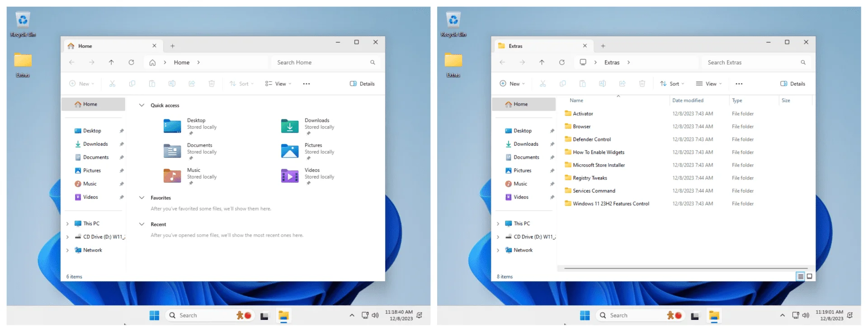Open See more (...) menu in the Home window
The width and height of the screenshot is (868, 332).
pyautogui.click(x=307, y=84)
